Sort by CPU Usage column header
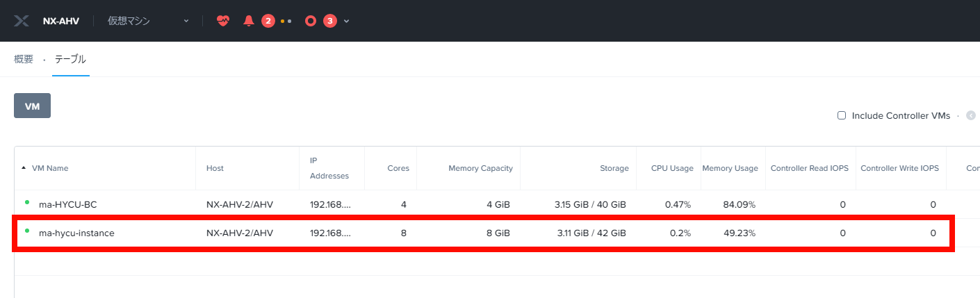The height and width of the screenshot is (298, 980). coord(672,168)
